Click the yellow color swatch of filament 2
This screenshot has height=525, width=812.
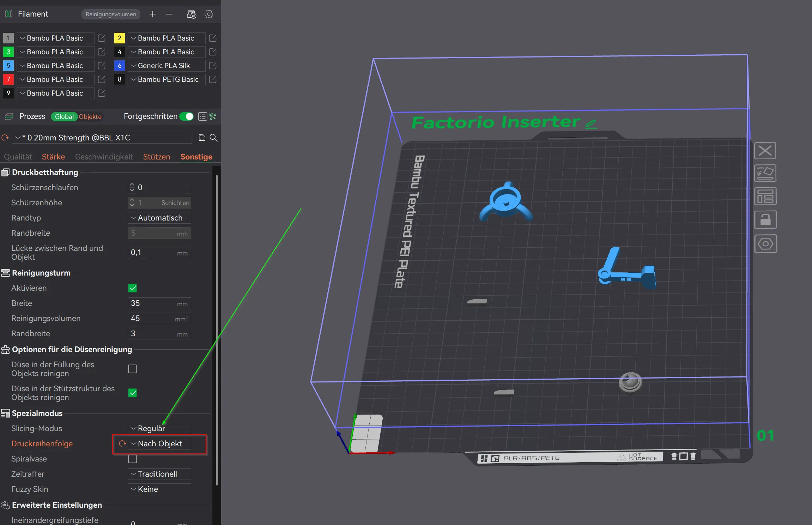[x=120, y=38]
